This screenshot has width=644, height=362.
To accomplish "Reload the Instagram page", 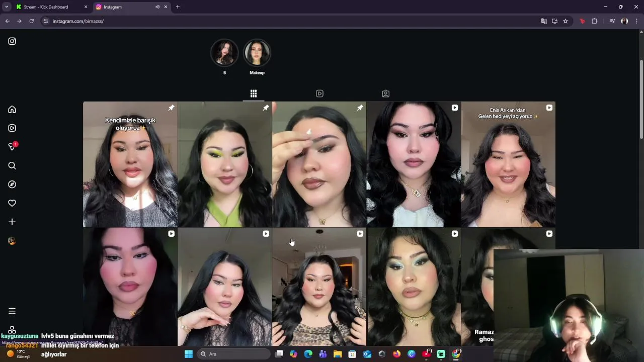I will tap(31, 21).
